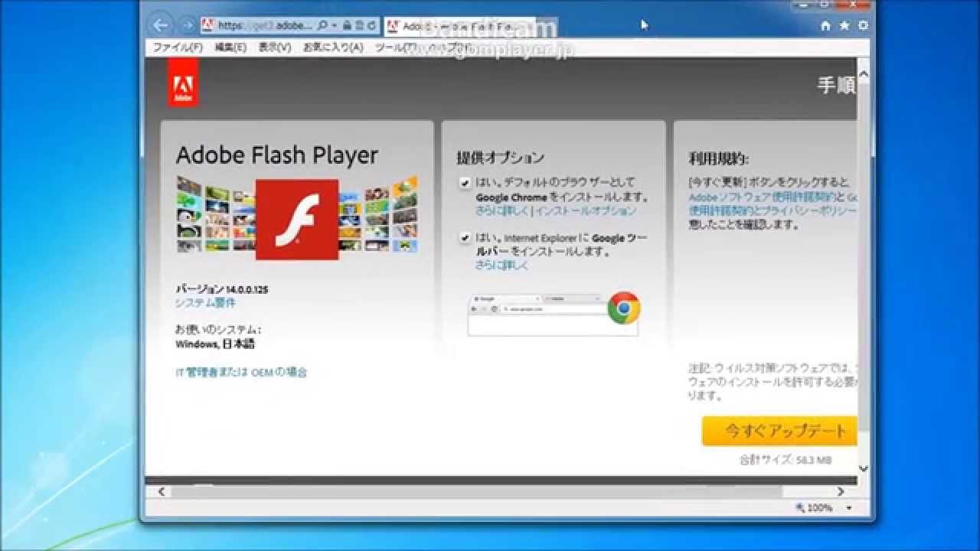
Task: Click the 合計サイズ: 58.3 MB text
Action: point(785,460)
